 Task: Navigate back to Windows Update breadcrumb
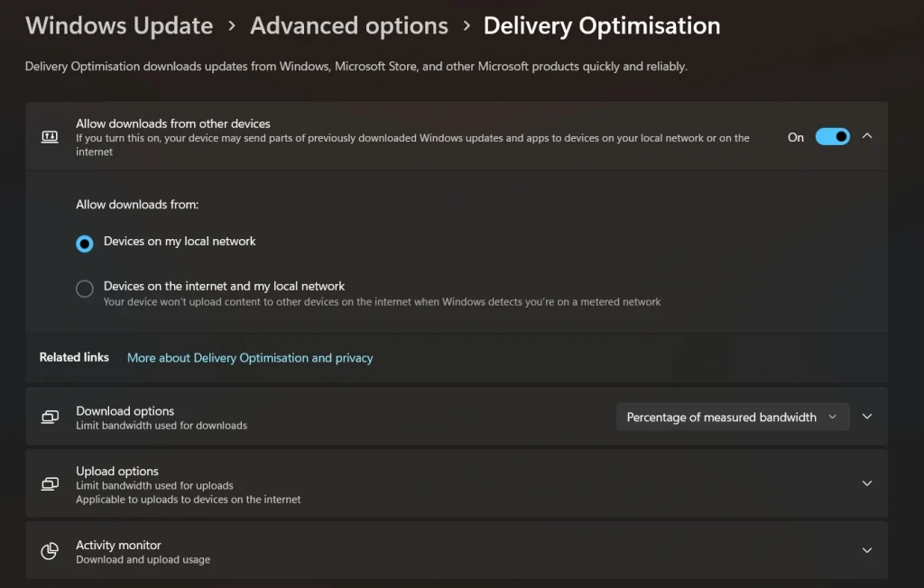click(118, 25)
